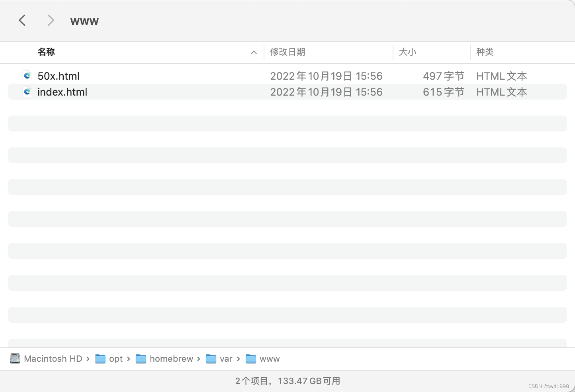Click the 615 字节 size value
The width and height of the screenshot is (575, 392).
(x=444, y=92)
